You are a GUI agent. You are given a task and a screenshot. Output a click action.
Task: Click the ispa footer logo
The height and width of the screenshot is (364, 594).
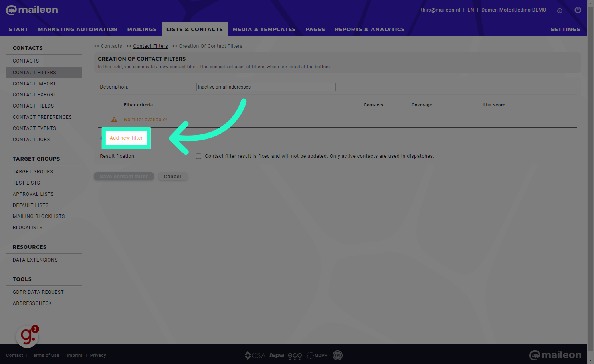(x=277, y=355)
